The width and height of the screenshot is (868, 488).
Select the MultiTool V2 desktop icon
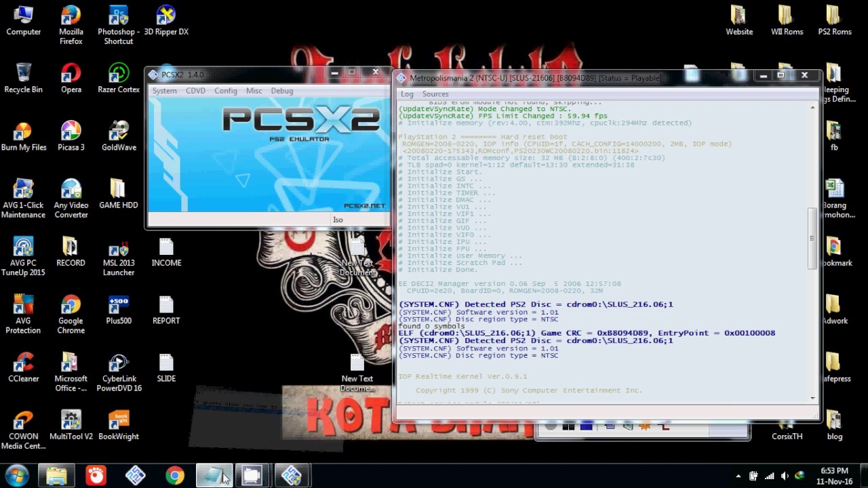(71, 426)
